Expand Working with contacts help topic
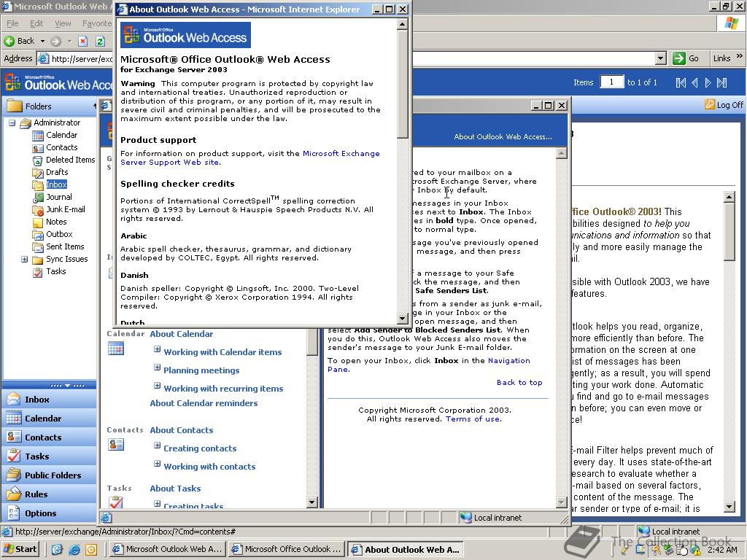This screenshot has width=747, height=560. [158, 463]
